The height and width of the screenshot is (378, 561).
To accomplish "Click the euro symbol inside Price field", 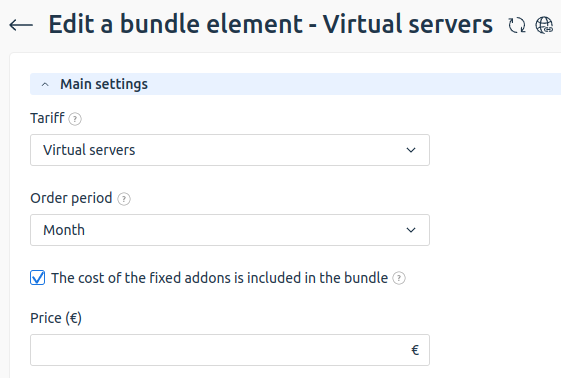I will tap(415, 350).
